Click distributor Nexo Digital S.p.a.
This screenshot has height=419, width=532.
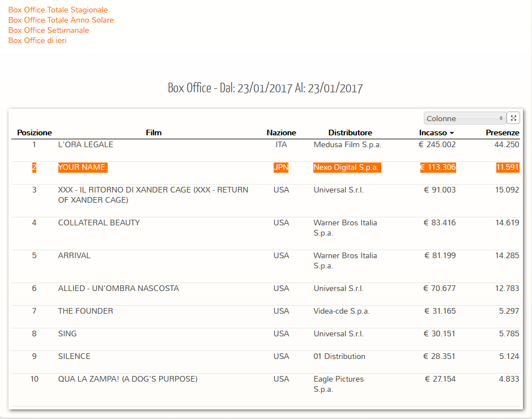point(347,167)
